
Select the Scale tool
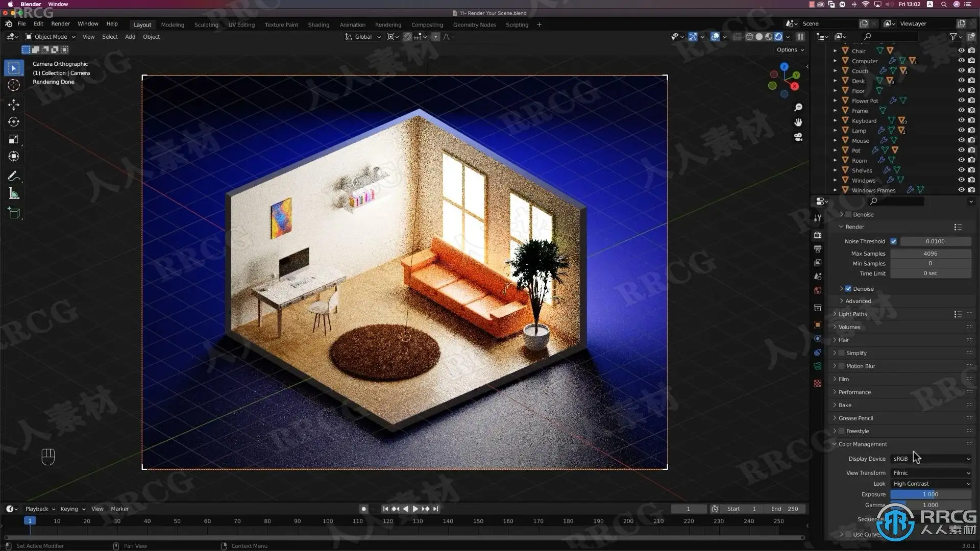click(14, 139)
